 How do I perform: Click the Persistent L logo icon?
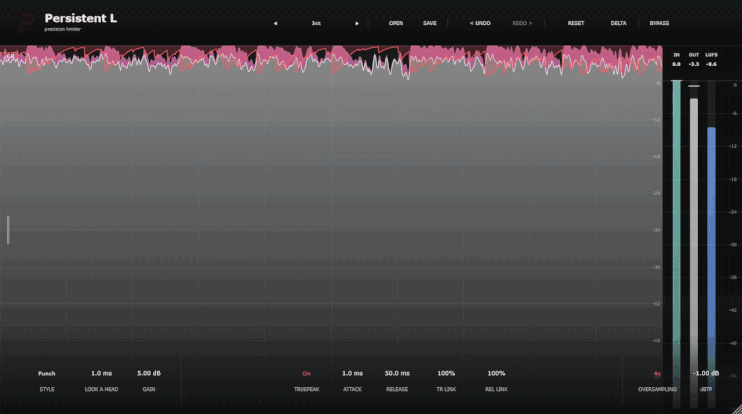click(26, 22)
